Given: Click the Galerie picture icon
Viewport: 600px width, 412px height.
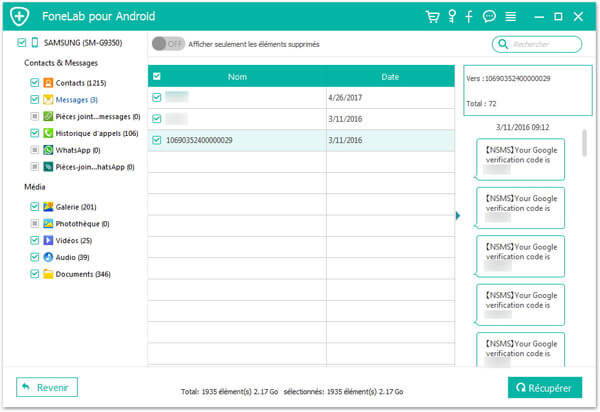Looking at the screenshot, I should (x=48, y=207).
